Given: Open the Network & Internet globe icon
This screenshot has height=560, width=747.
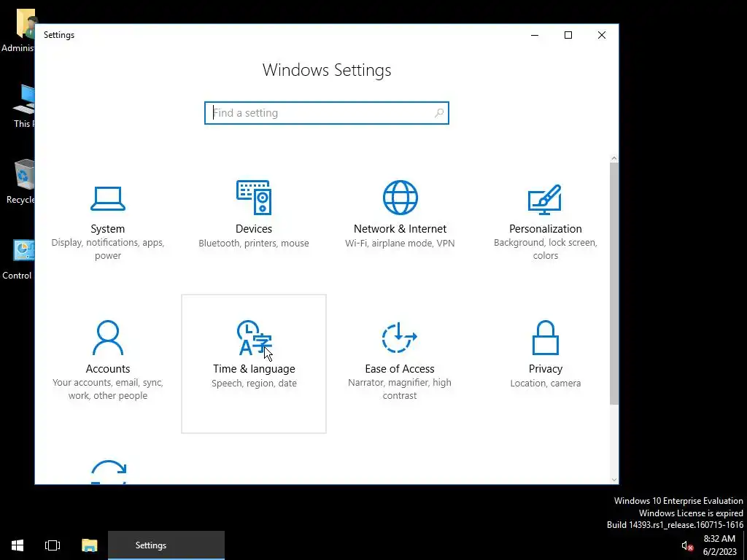Looking at the screenshot, I should point(400,197).
